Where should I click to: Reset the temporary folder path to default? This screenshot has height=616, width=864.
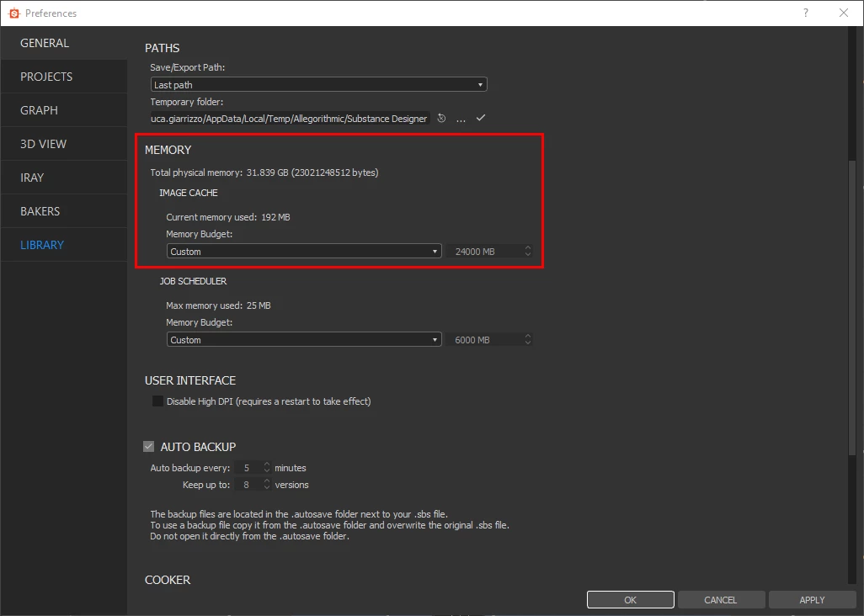pos(441,119)
